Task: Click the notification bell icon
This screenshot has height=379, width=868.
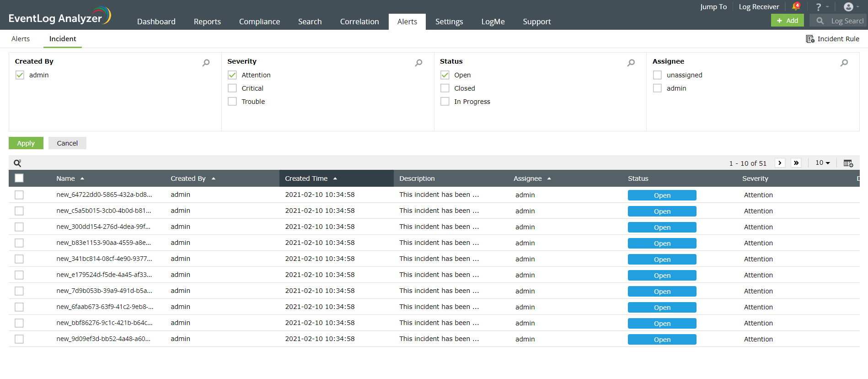Action: tap(795, 6)
